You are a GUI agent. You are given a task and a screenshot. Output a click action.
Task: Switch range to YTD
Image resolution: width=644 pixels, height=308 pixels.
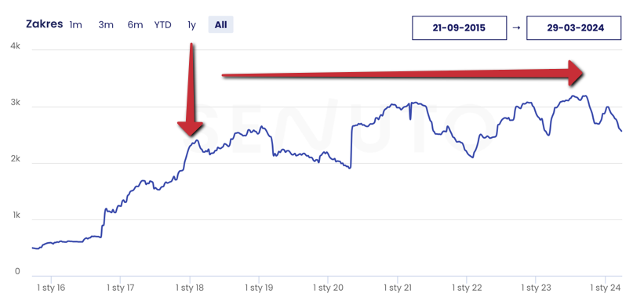[162, 25]
